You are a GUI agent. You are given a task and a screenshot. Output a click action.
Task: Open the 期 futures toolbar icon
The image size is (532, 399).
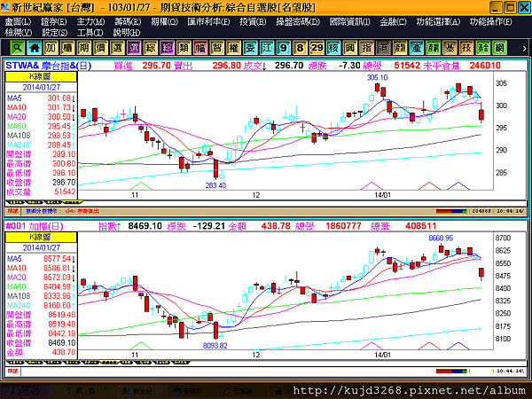click(x=84, y=48)
